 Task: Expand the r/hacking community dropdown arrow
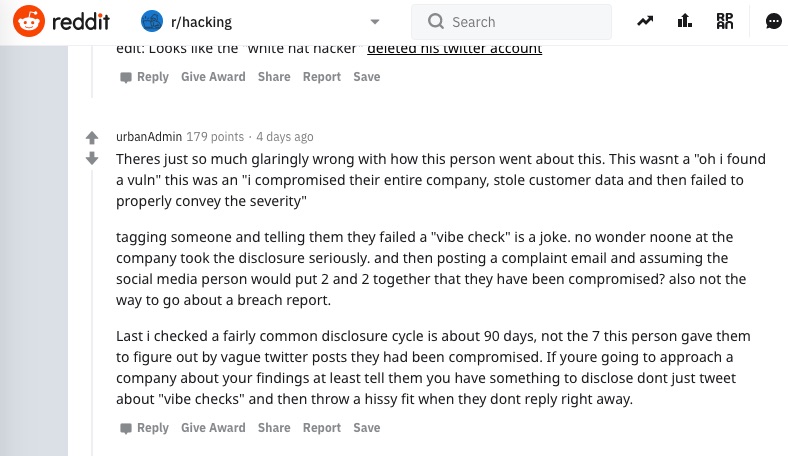[x=375, y=21]
